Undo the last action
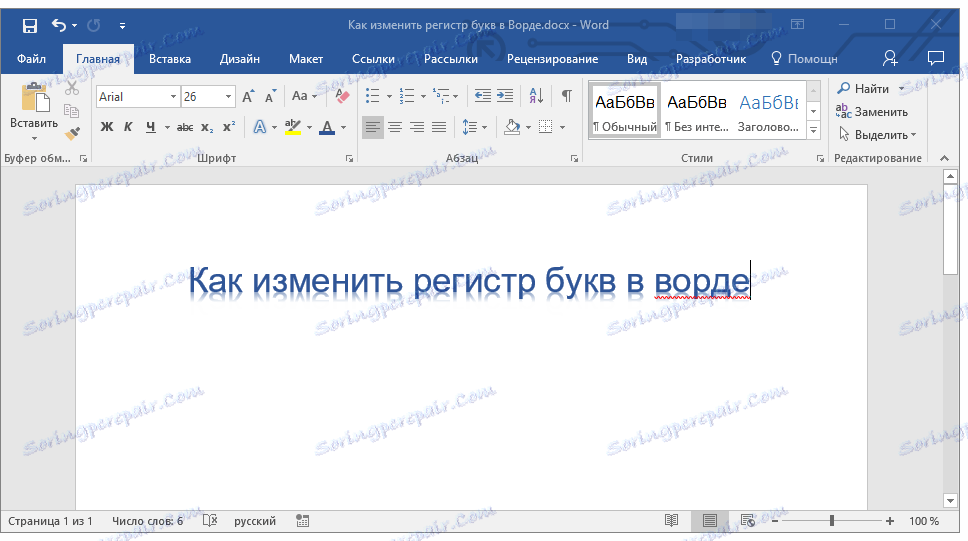968x541 pixels. tap(59, 25)
